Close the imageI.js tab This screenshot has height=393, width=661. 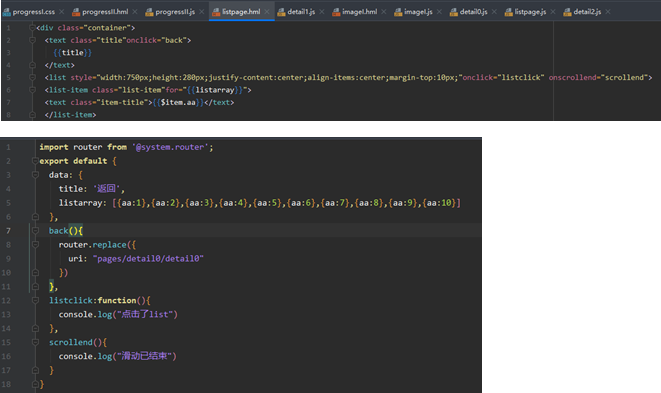tap(439, 12)
